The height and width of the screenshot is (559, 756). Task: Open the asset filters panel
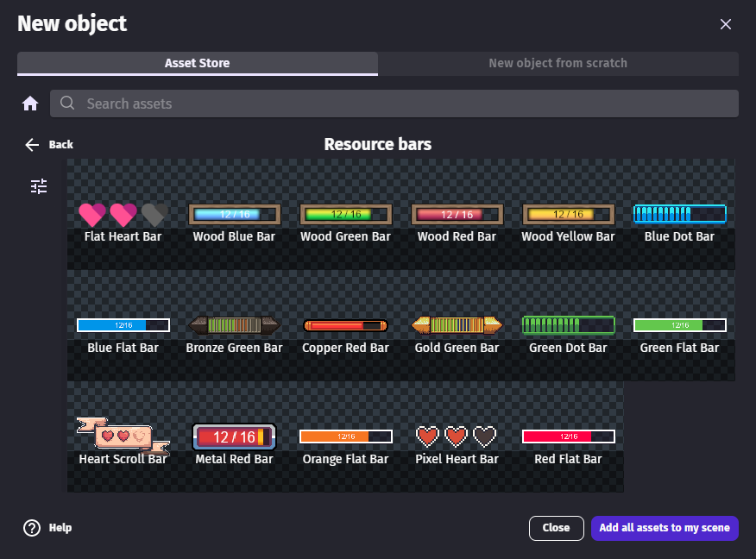pos(38,186)
